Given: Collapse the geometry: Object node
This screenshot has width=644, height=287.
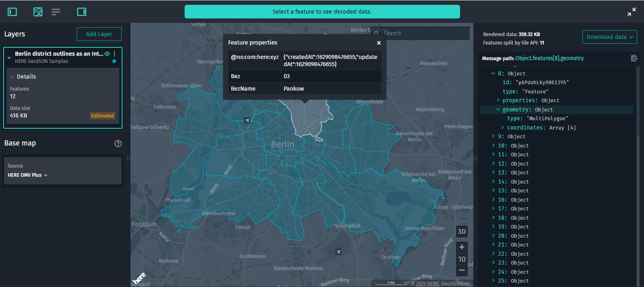Looking at the screenshot, I should pyautogui.click(x=498, y=109).
